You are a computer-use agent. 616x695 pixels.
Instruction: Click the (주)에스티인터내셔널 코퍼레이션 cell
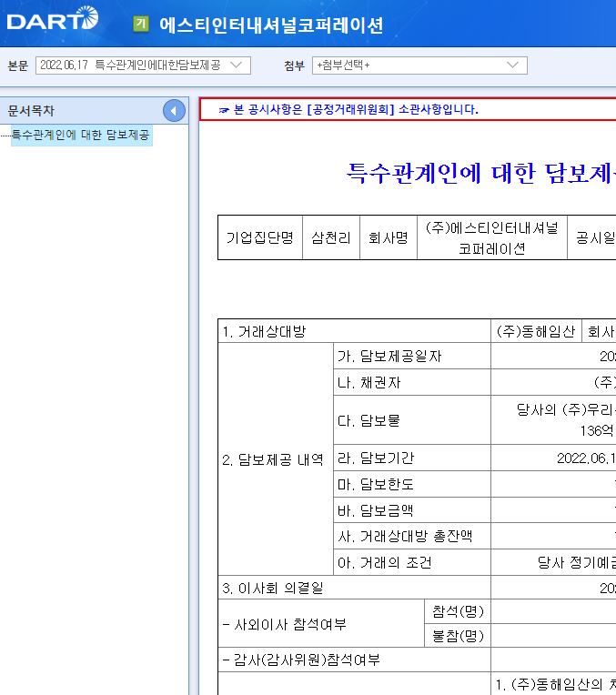pos(492,237)
